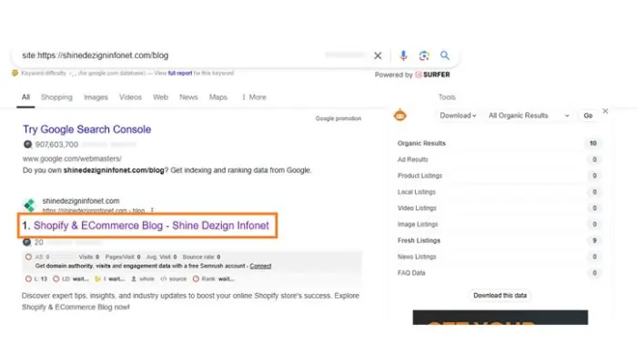Open the Try Google Search Console link
Screen dimensions: 637x364
87,129
